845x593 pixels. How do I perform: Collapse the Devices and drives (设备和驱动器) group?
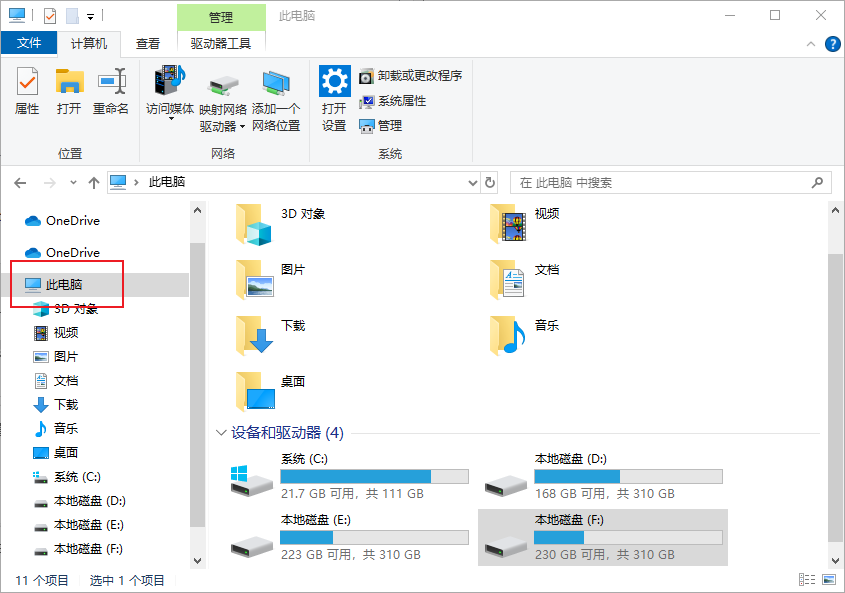(221, 433)
